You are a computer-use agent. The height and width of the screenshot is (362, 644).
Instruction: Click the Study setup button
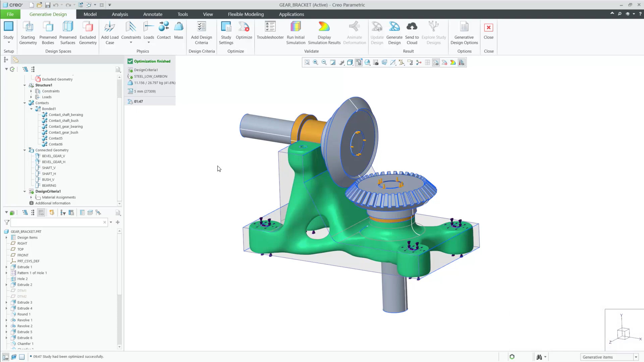[x=8, y=33]
